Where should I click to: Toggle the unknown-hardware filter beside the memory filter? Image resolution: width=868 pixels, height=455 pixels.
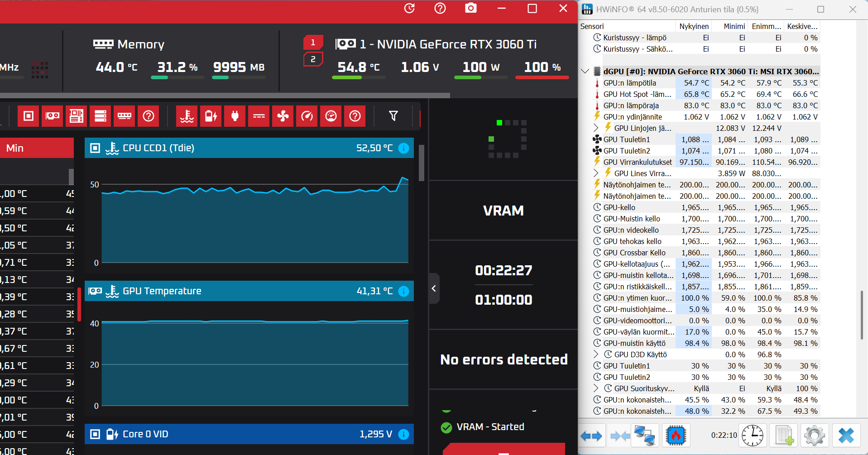(x=149, y=116)
